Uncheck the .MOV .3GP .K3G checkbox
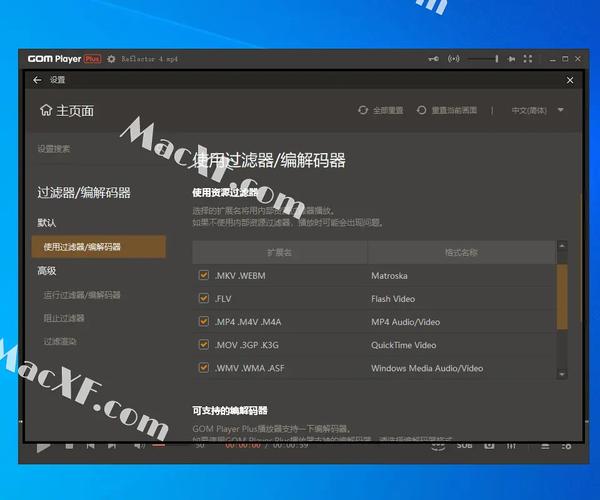The height and width of the screenshot is (500, 600). [204, 345]
